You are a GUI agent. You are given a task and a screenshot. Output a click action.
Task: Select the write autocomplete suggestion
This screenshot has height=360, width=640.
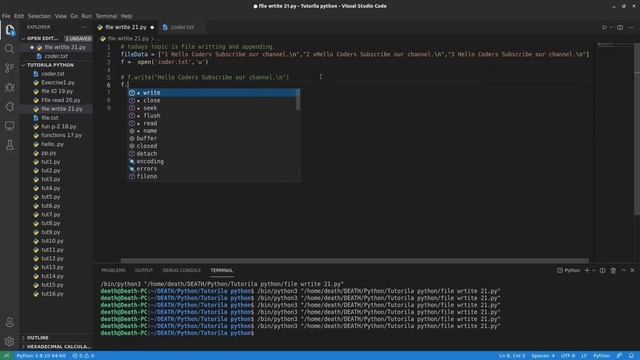212,93
